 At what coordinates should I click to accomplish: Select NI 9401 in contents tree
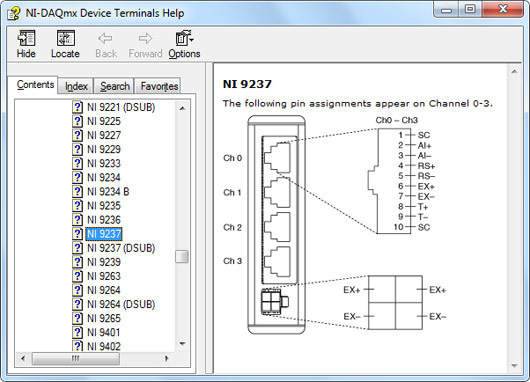click(x=103, y=332)
